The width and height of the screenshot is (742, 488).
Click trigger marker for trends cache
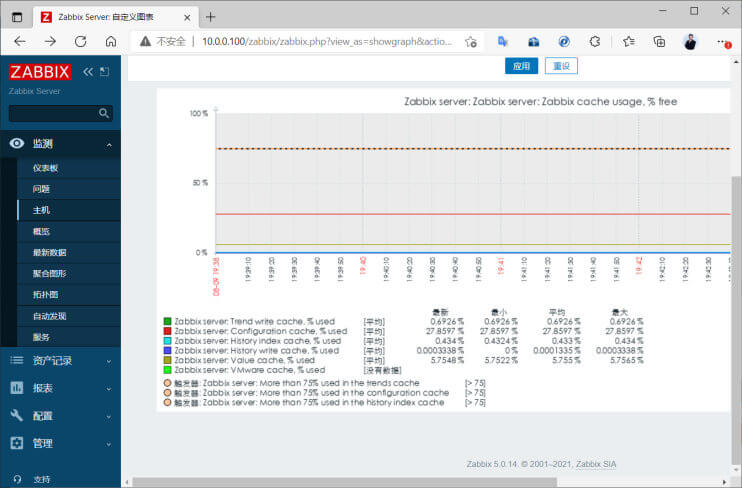tap(167, 383)
